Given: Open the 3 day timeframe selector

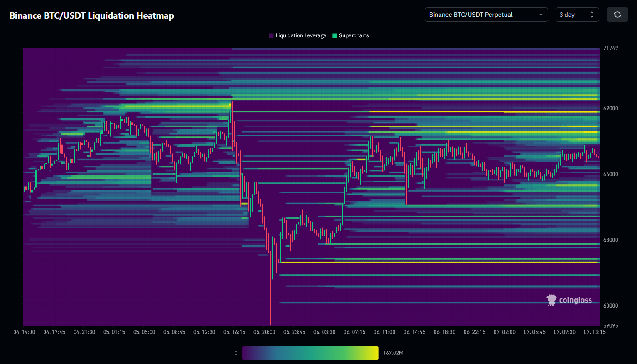Looking at the screenshot, I should 577,15.
